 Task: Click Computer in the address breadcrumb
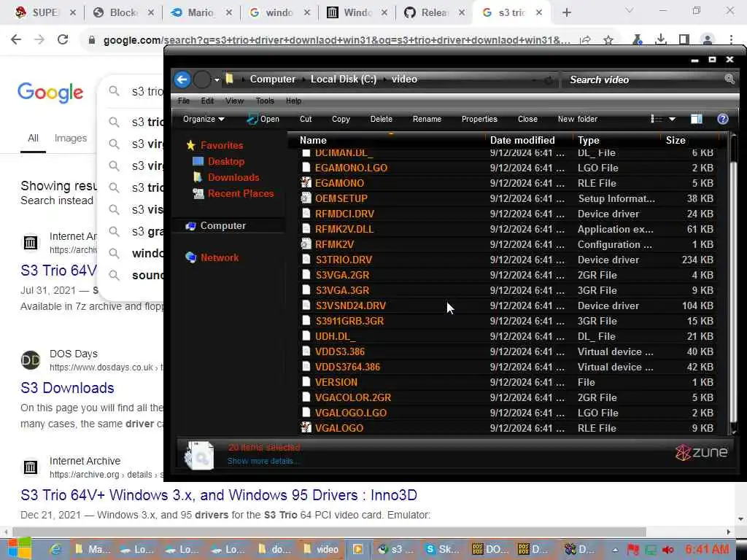(x=273, y=79)
